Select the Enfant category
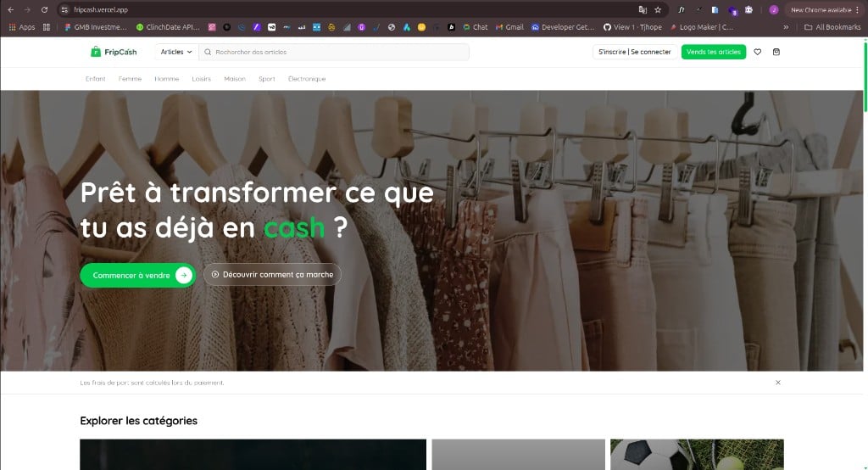Screen dimensions: 868x470 coord(95,79)
